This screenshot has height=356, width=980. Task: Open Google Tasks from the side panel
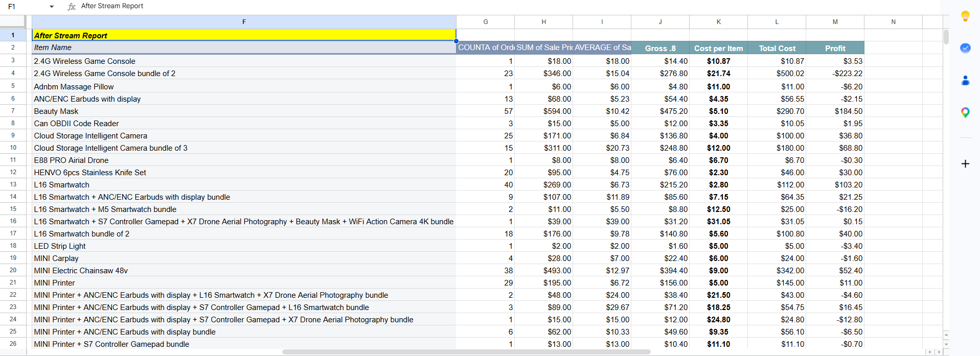point(965,48)
